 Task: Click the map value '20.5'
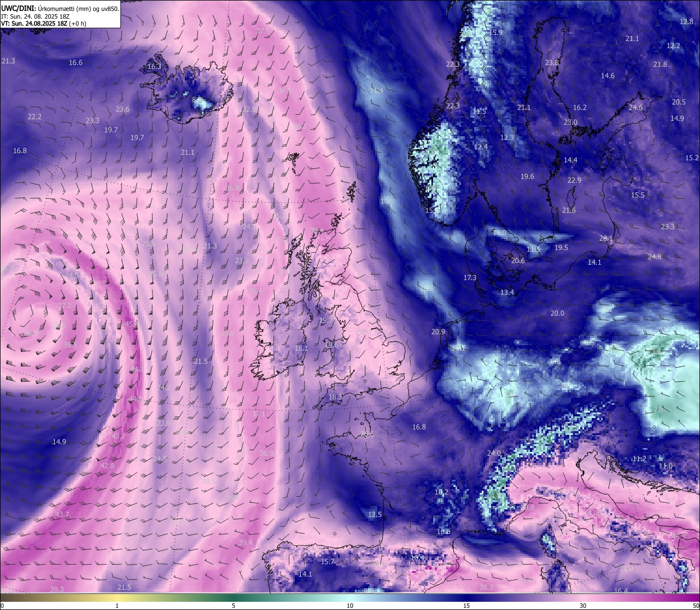[679, 102]
